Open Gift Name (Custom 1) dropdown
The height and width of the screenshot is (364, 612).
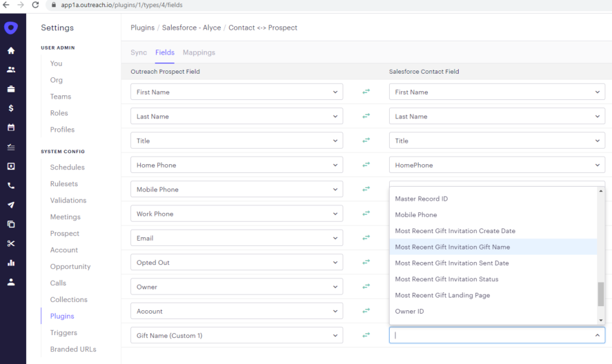pos(237,336)
